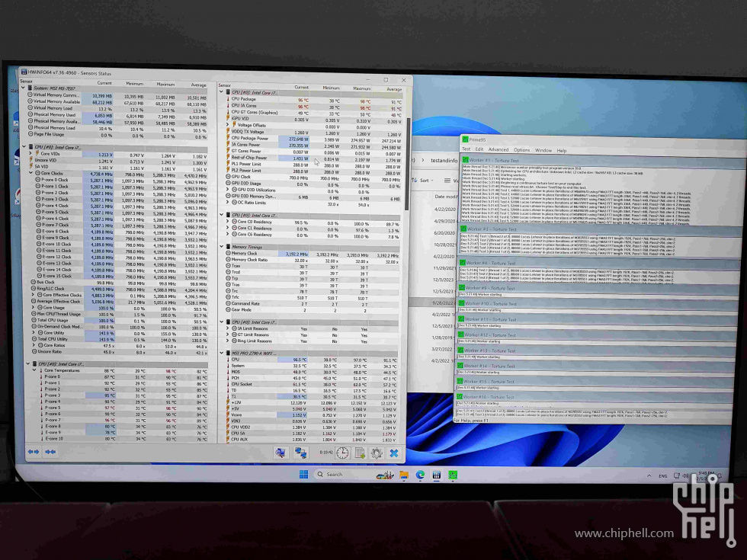Expand the Voltage Offsets row
This screenshot has width=747, height=560.
[228, 125]
